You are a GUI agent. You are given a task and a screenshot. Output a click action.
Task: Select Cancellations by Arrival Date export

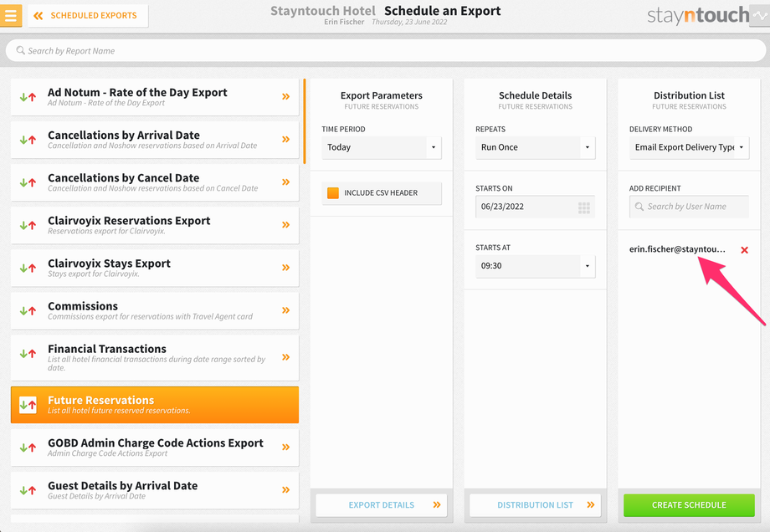[x=155, y=140]
